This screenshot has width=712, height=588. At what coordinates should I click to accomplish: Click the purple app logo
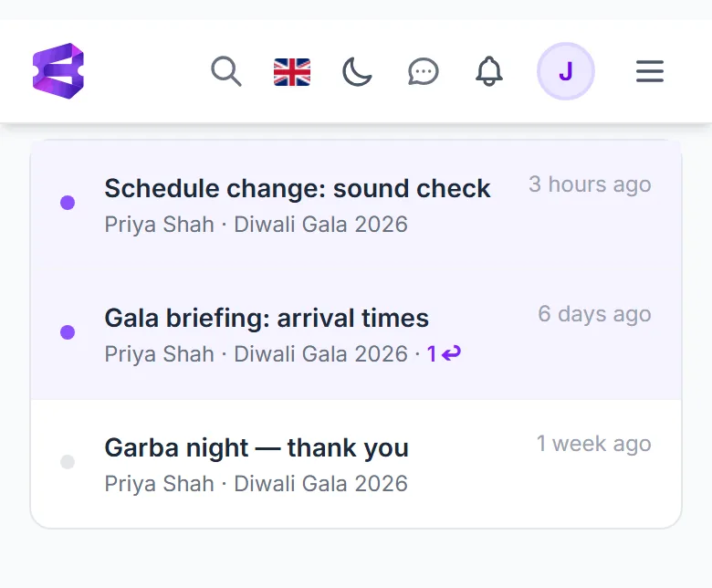click(x=58, y=71)
